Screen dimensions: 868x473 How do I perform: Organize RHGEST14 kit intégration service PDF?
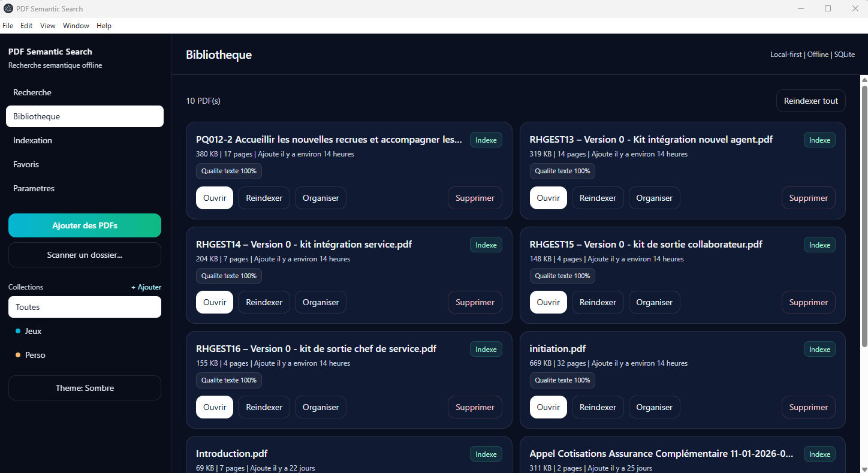pos(320,302)
